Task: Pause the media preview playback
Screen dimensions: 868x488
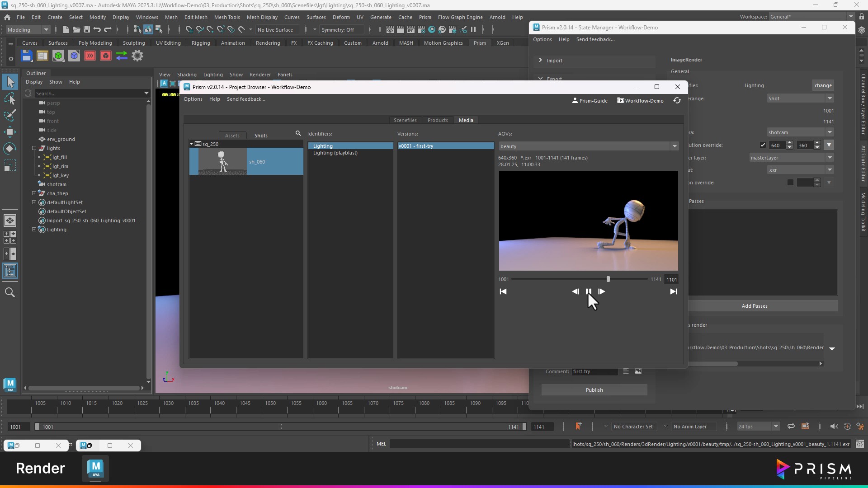Action: click(588, 291)
